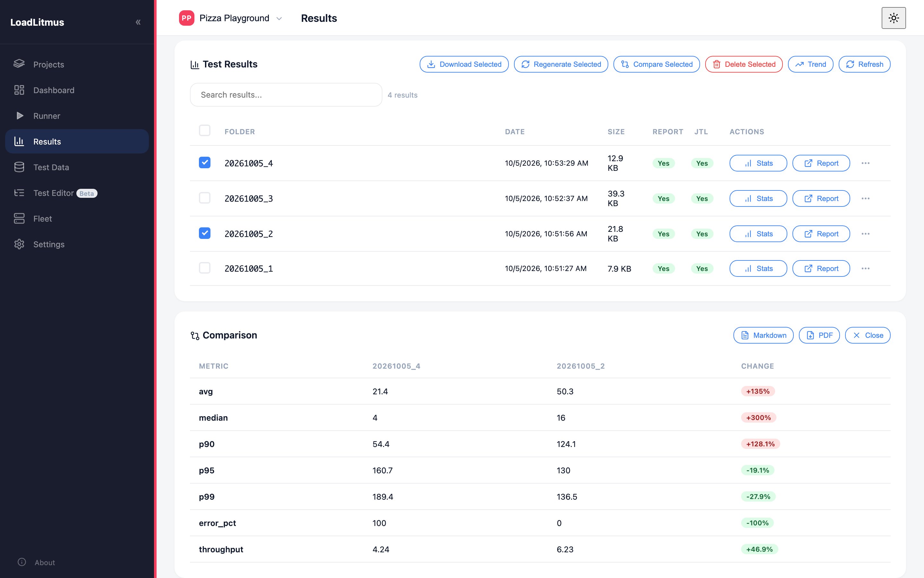
Task: Open Report for 20261005_3
Action: pos(821,198)
